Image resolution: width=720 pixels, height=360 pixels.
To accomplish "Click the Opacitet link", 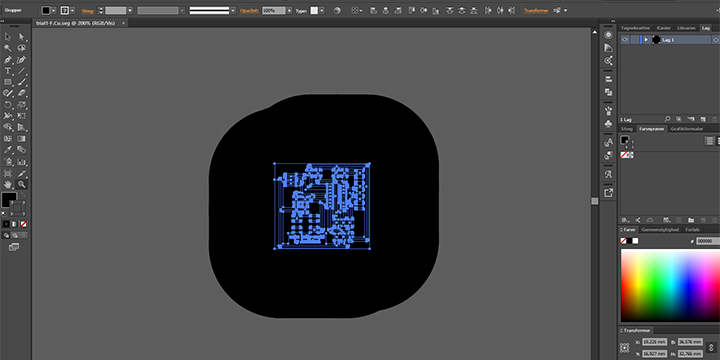I will coord(250,11).
